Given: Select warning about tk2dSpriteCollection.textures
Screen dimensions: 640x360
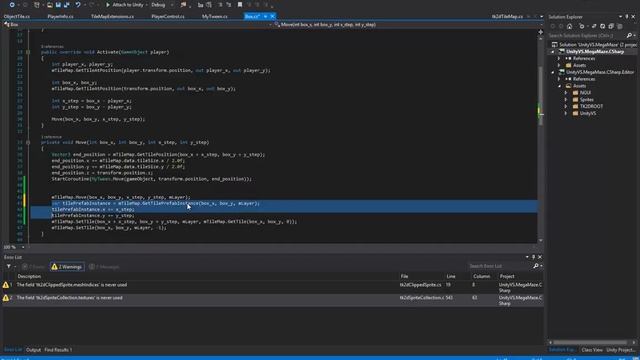Looking at the screenshot, I should click(x=272, y=300).
